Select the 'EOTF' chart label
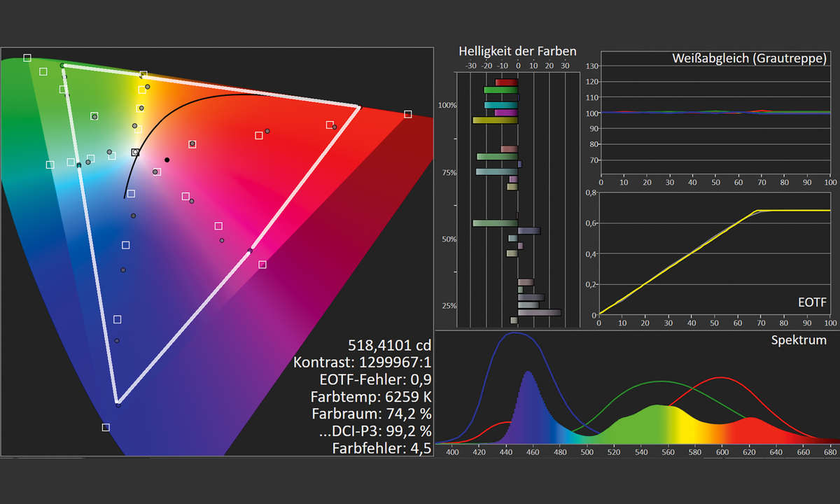 tap(811, 302)
